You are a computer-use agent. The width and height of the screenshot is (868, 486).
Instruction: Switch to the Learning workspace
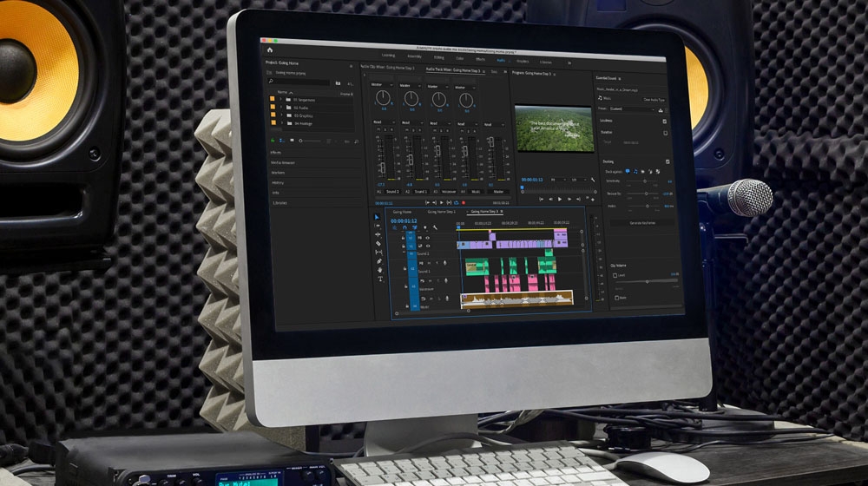tap(388, 56)
